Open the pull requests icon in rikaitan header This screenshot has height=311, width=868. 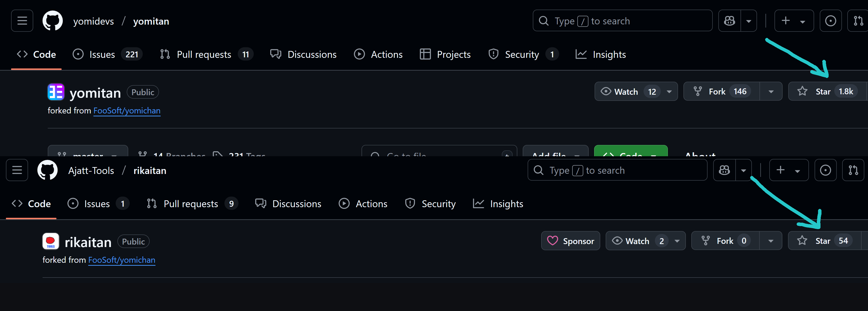click(853, 170)
